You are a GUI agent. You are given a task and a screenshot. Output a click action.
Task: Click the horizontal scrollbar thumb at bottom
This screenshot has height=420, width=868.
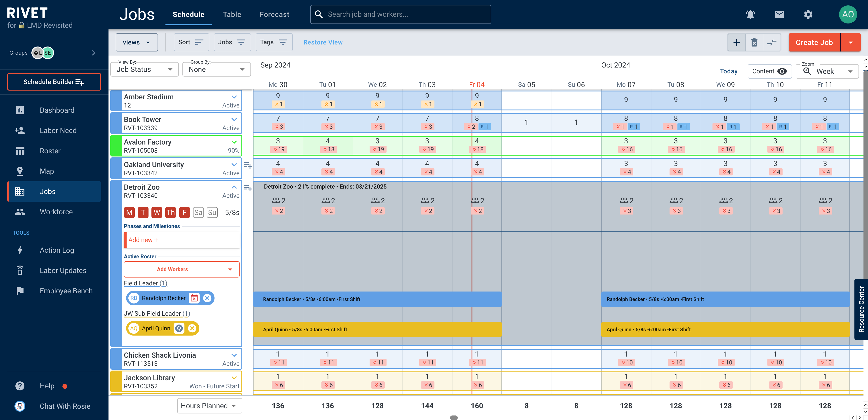point(453,418)
